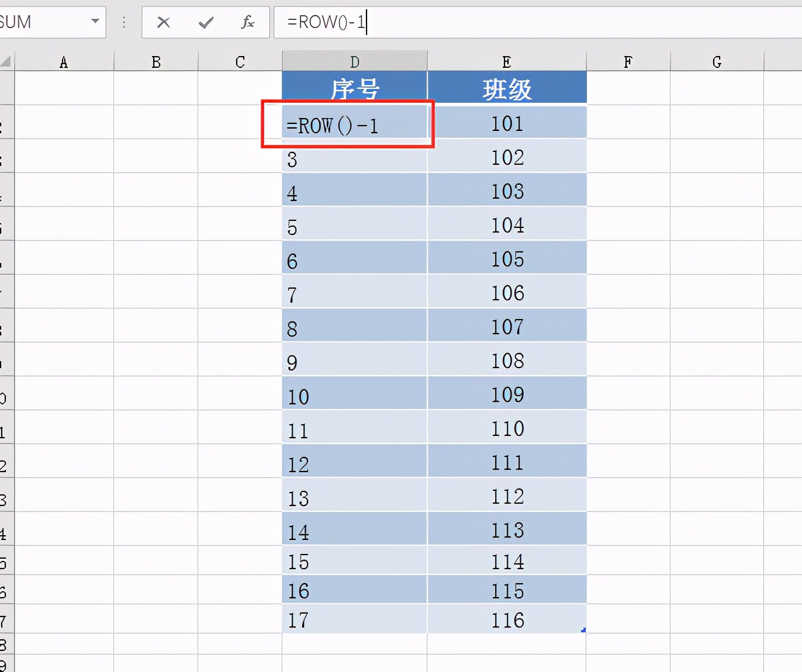
Task: Select column F header
Action: point(628,62)
